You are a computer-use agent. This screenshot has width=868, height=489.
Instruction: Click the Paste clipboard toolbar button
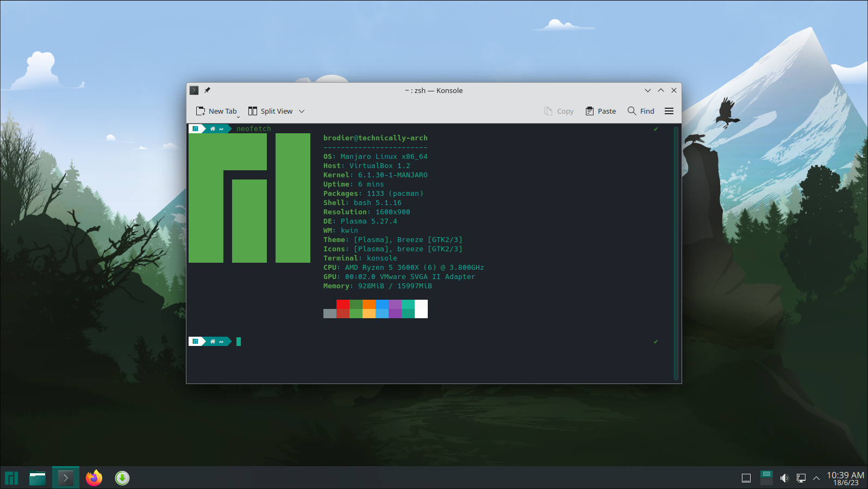(x=601, y=111)
